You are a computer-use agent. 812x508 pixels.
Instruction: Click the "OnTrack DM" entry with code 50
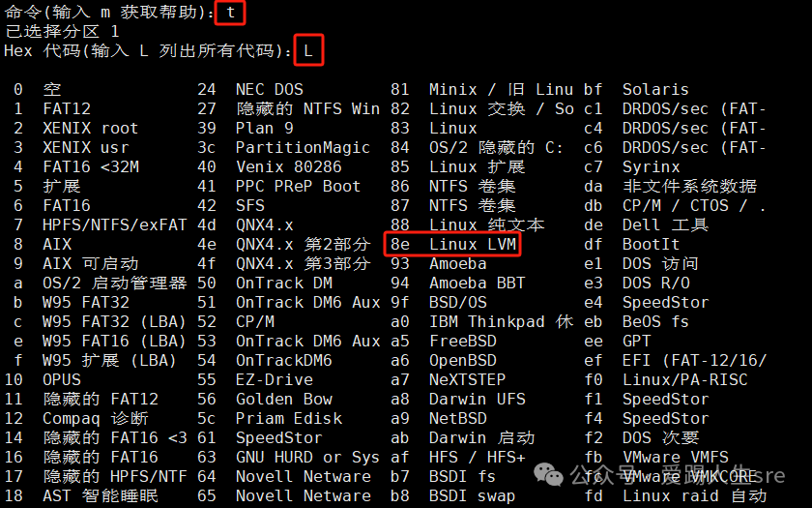[284, 283]
